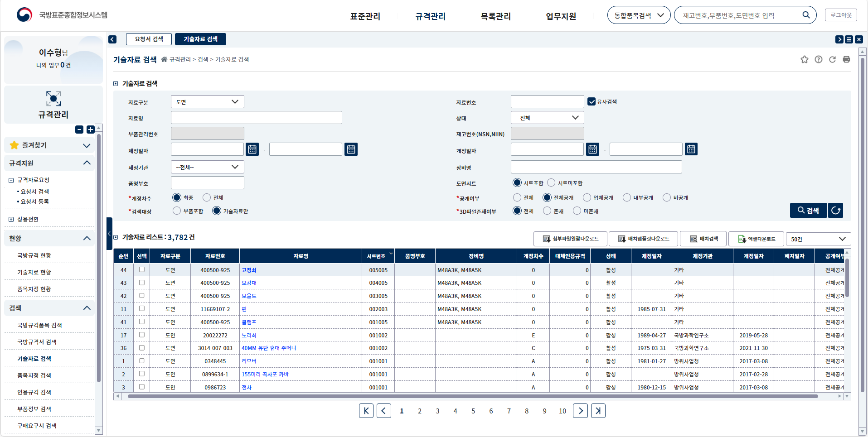Collapse the 현황 sidebar section
The width and height of the screenshot is (868, 437).
pyautogui.click(x=87, y=238)
